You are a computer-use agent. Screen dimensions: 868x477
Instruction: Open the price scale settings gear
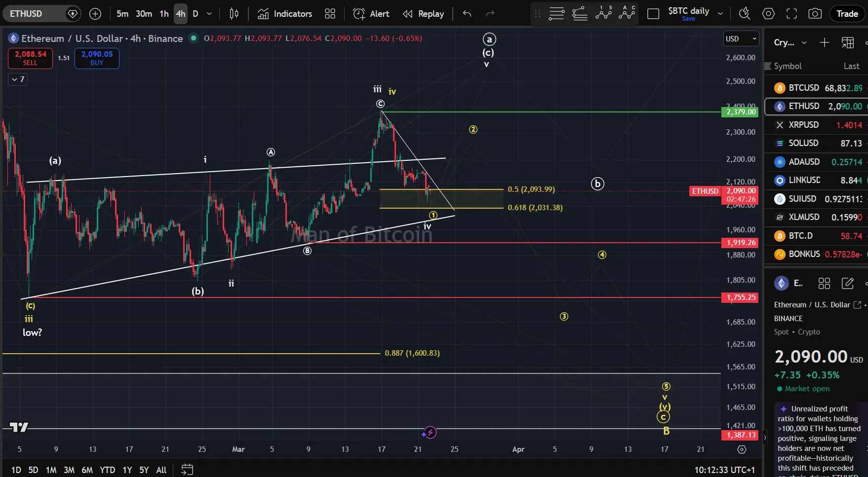(742, 449)
